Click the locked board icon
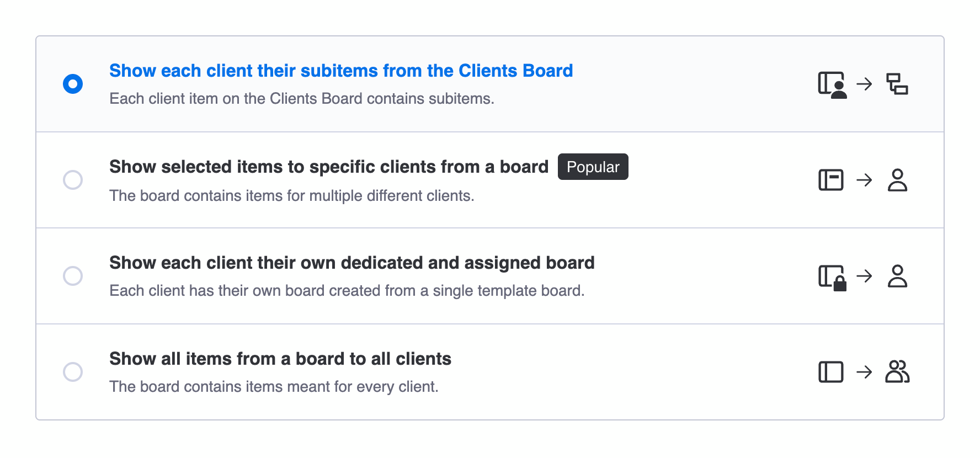The height and width of the screenshot is (458, 980). click(832, 277)
